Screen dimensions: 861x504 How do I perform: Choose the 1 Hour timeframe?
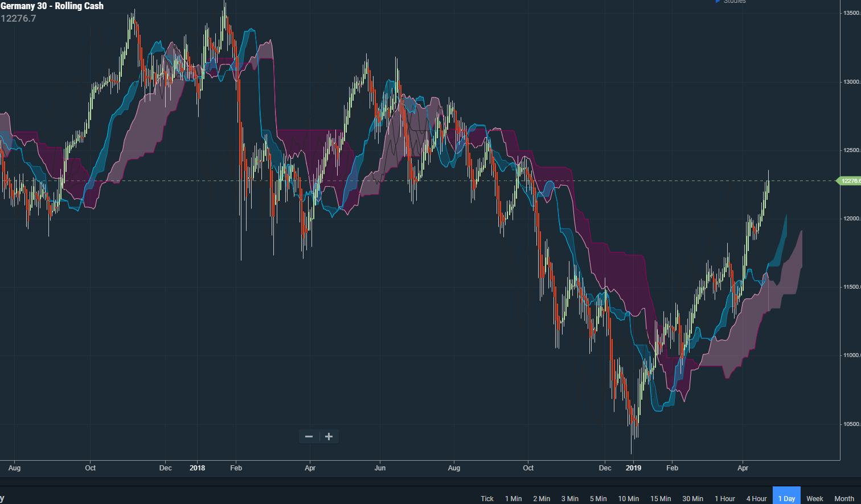click(724, 499)
